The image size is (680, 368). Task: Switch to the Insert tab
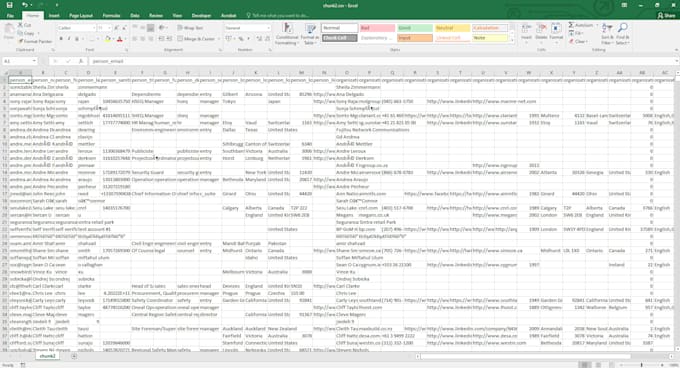[x=54, y=16]
